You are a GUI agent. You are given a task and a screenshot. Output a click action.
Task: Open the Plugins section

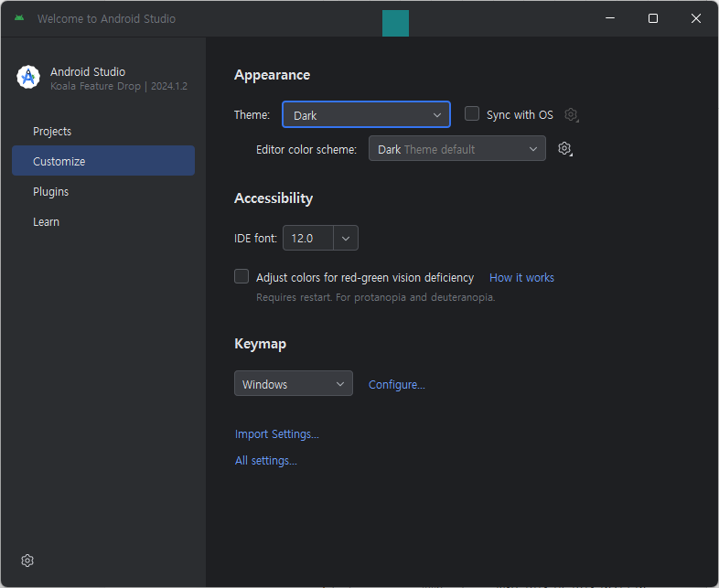pyautogui.click(x=103, y=191)
